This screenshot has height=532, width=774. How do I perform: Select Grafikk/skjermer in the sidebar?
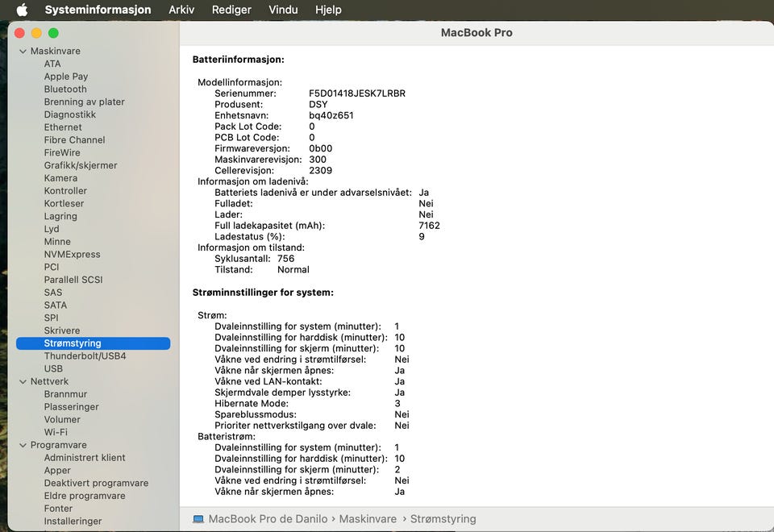tap(81, 165)
